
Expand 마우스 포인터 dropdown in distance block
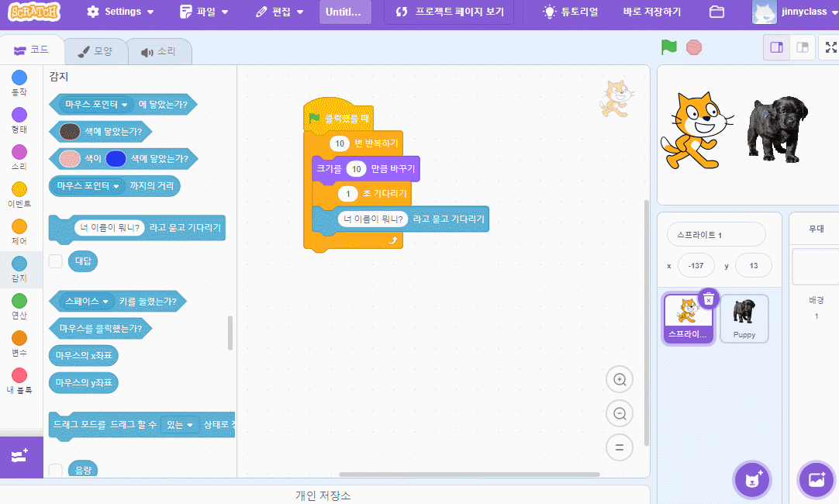coord(88,185)
